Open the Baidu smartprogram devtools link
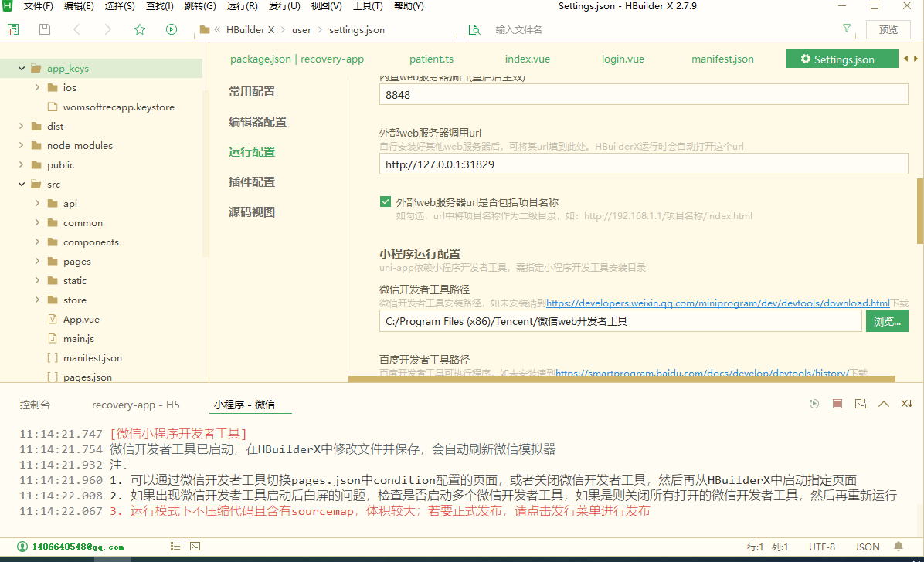Screen dimensions: 924x562 tap(701, 373)
